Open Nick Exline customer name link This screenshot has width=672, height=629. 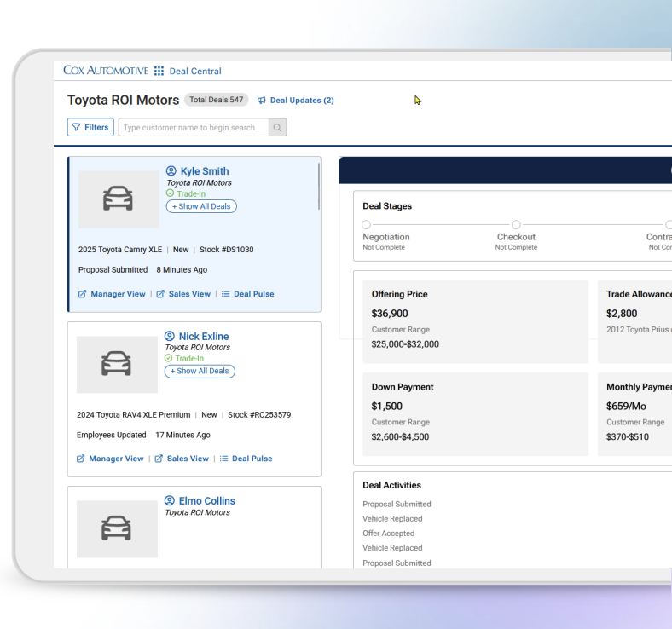pos(204,336)
